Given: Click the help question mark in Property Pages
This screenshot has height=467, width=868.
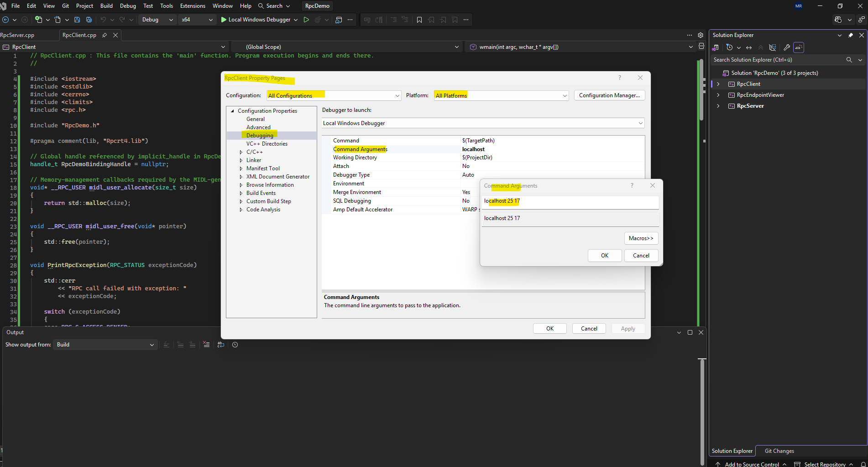Looking at the screenshot, I should (620, 78).
